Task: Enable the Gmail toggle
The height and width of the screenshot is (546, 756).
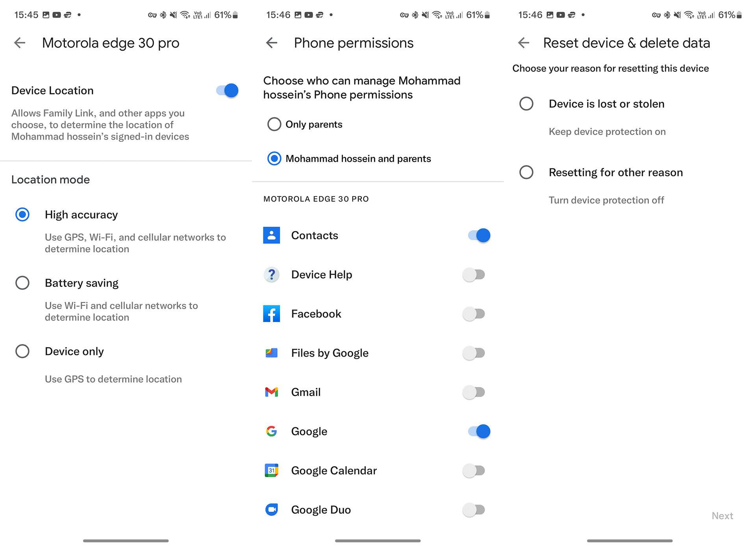Action: 474,392
